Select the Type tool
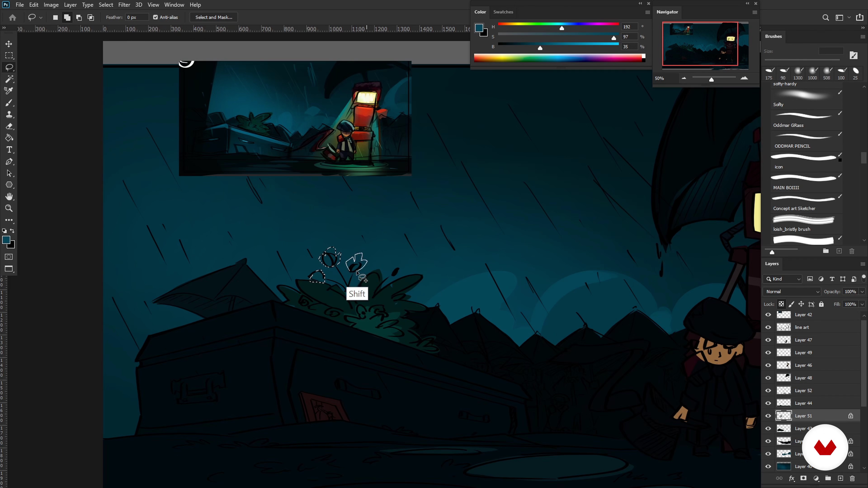Screen dimensions: 868x488 click(x=9, y=150)
